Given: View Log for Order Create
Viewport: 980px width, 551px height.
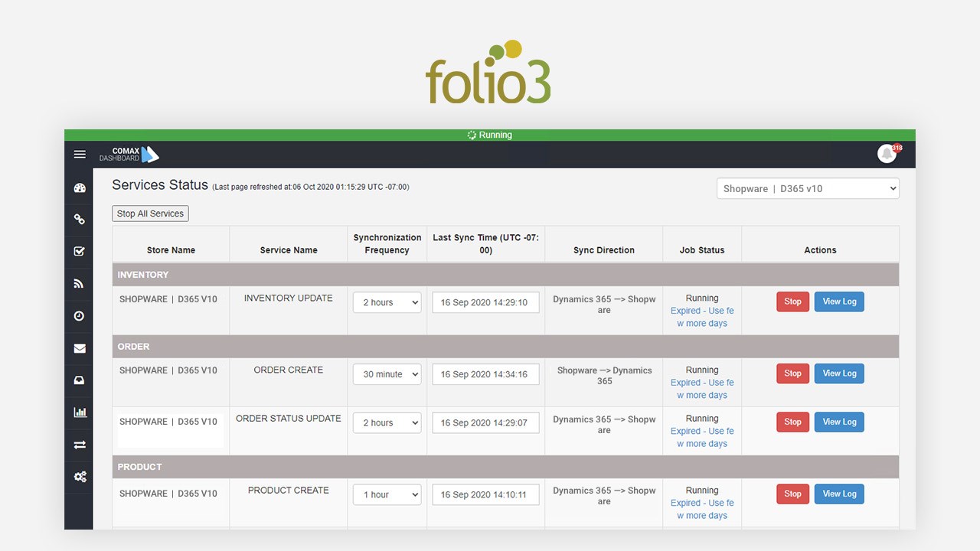Looking at the screenshot, I should (839, 373).
